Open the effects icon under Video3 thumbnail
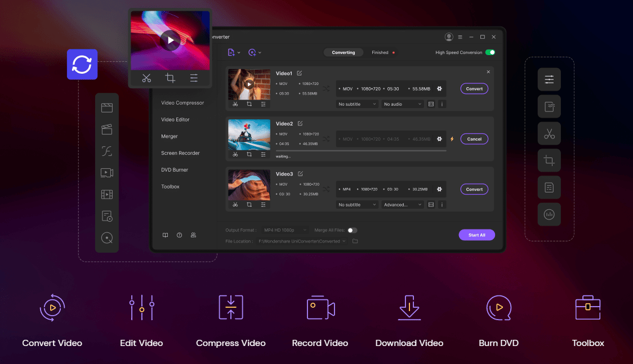Screen dimensions: 633x364 click(x=263, y=205)
